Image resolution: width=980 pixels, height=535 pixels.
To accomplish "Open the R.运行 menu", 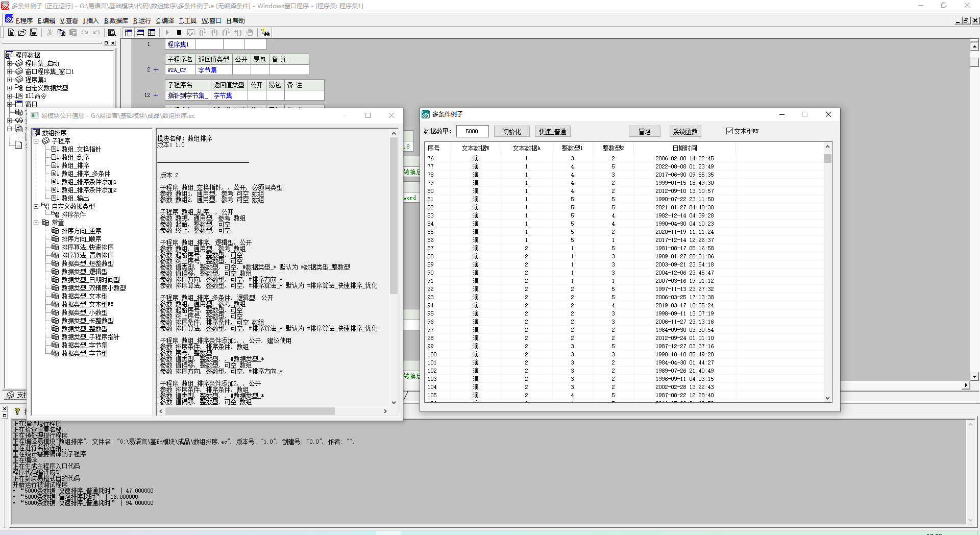I will pyautogui.click(x=142, y=21).
